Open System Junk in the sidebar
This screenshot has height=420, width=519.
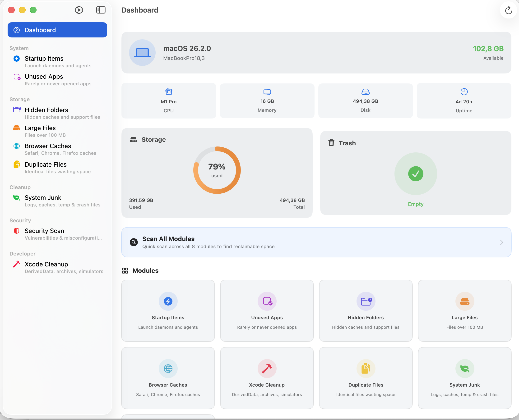tap(57, 201)
